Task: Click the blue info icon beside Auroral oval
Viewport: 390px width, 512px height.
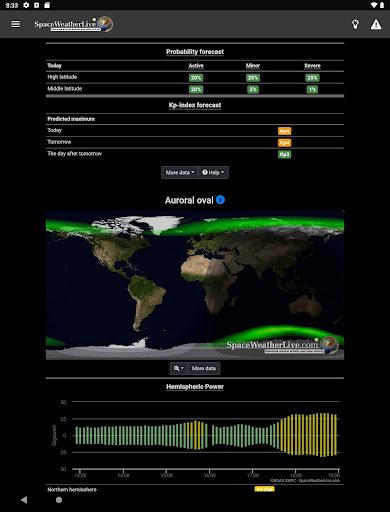Action: coord(220,200)
